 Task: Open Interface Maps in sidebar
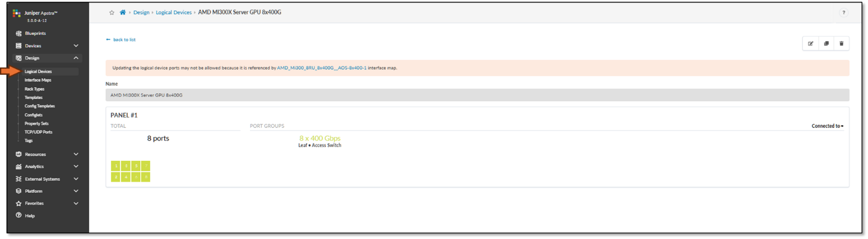(38, 80)
